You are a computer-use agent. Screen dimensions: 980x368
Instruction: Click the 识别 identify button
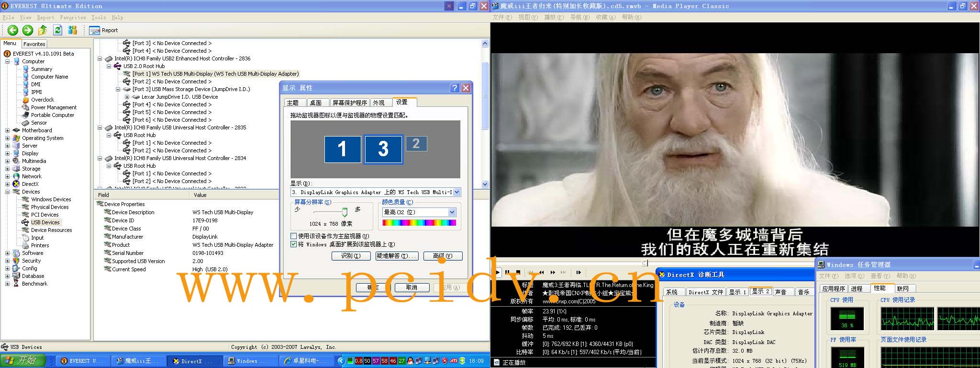coord(351,256)
